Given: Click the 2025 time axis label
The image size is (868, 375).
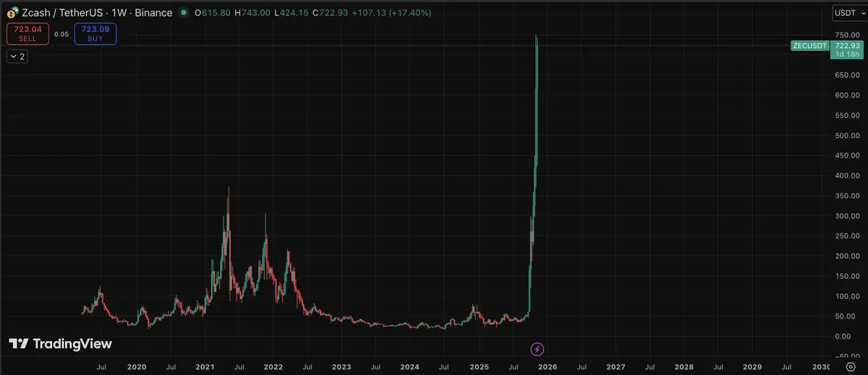Looking at the screenshot, I should point(479,367).
